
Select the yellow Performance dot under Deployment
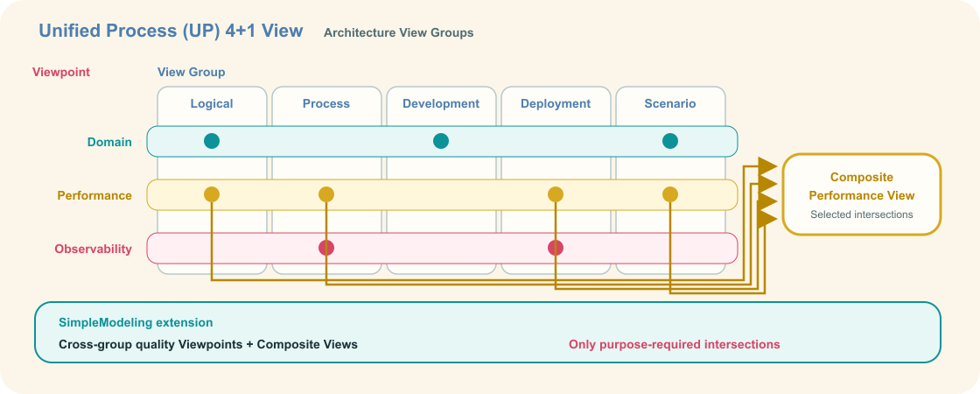(x=556, y=194)
